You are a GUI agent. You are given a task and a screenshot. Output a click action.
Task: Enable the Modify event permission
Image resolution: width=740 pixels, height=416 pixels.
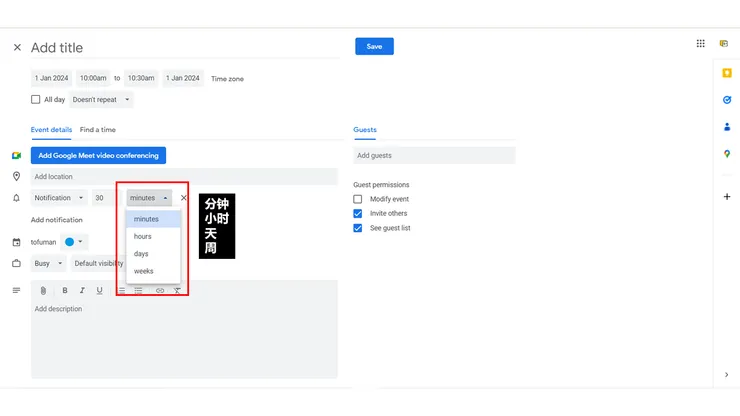358,199
